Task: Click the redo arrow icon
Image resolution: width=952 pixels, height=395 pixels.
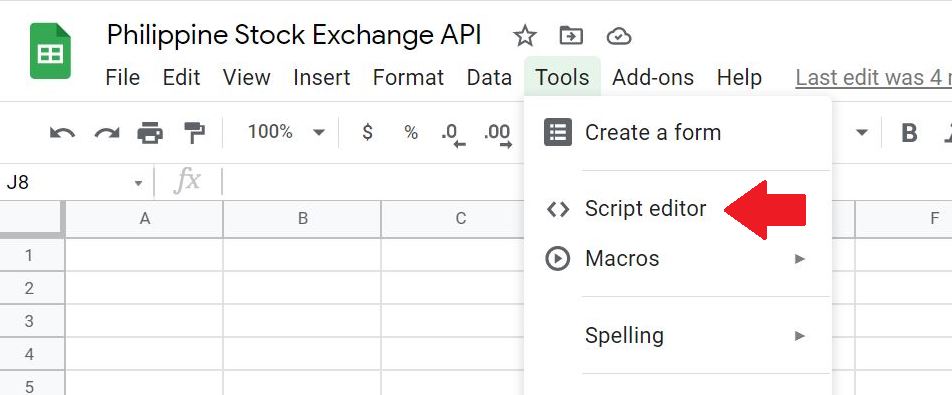Action: pos(107,132)
